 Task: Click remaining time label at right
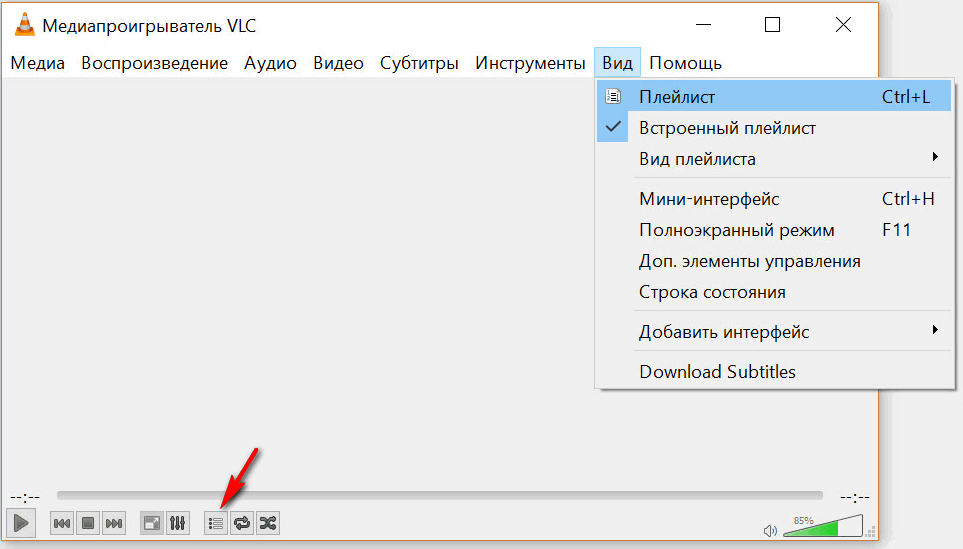tap(855, 497)
